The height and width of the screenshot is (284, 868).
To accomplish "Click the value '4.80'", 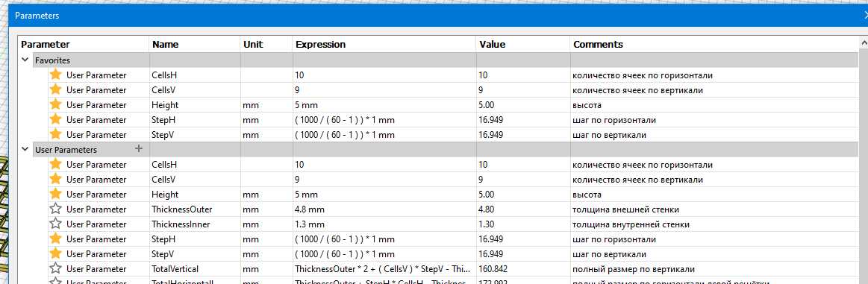I will (487, 209).
